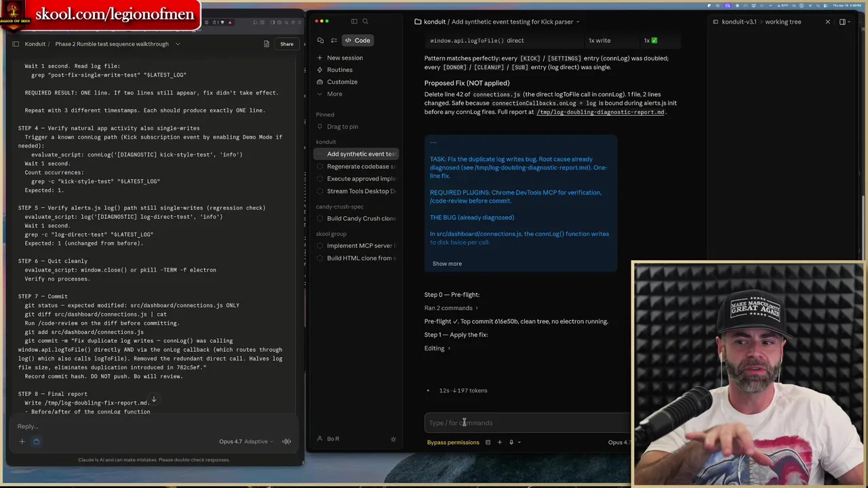Toggle the sidebar panel icon beside window controls
The width and height of the screenshot is (868, 488).
[354, 22]
